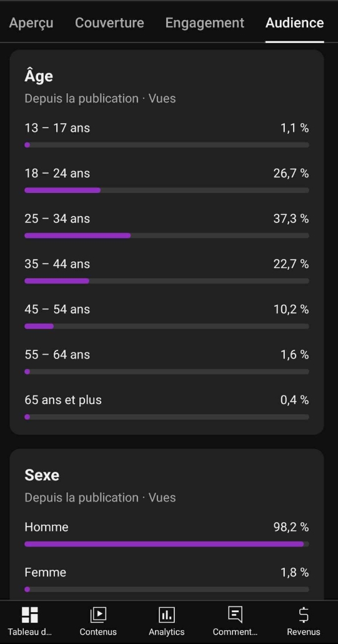Image resolution: width=338 pixels, height=644 pixels.
Task: Switch to the Couverture tab
Action: tap(110, 22)
